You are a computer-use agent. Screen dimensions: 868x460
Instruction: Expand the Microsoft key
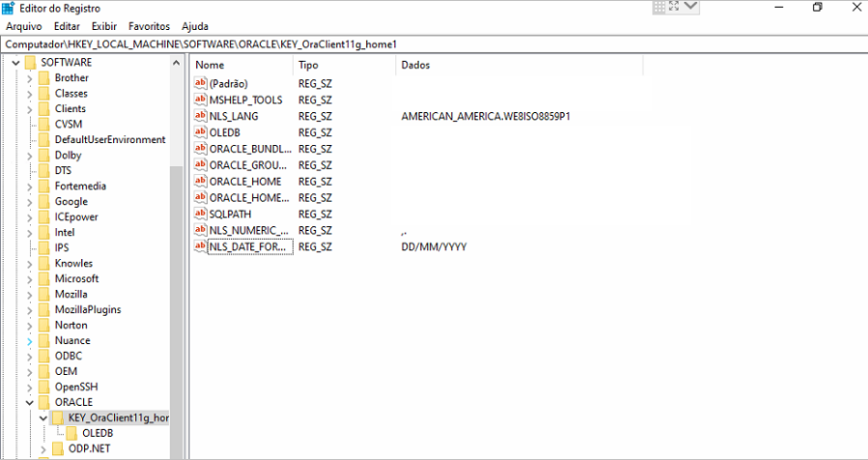pyautogui.click(x=29, y=278)
